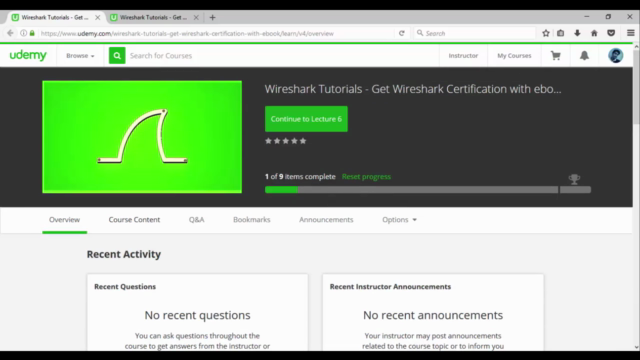
Task: Click the site info icon in address bar
Action: [x=24, y=33]
